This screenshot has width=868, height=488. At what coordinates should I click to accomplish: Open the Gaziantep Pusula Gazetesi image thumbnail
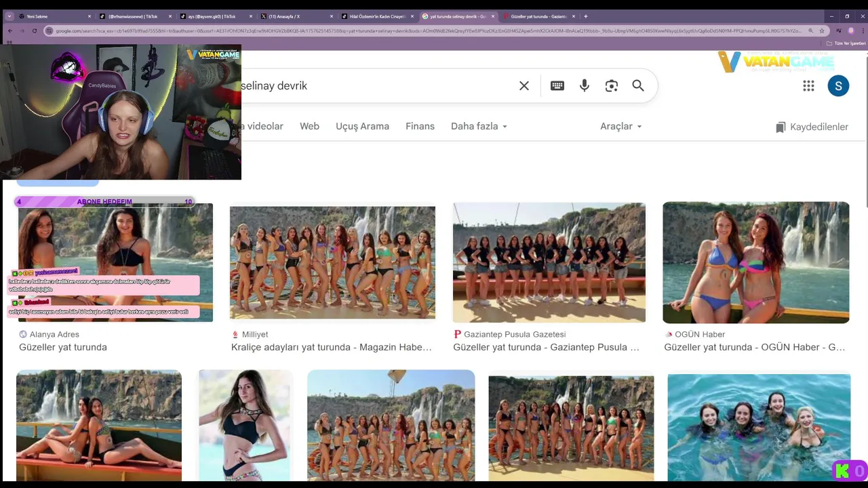(x=549, y=262)
